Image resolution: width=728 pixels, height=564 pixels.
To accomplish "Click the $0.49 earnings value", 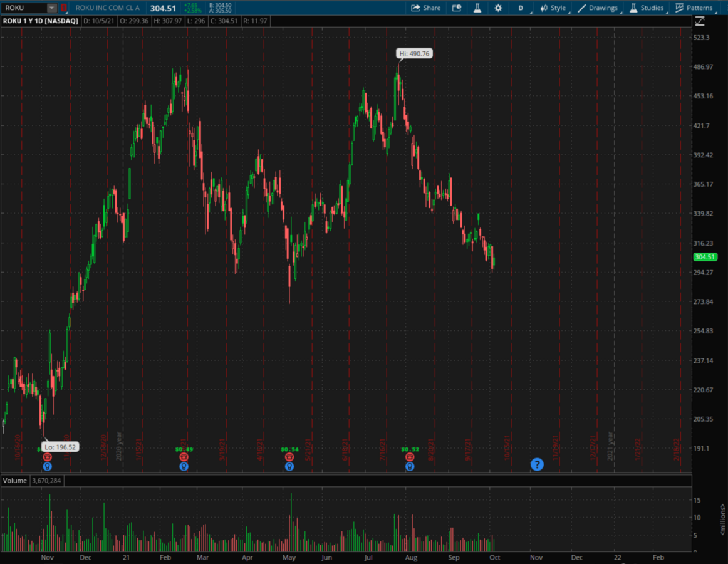I will coord(184,449).
